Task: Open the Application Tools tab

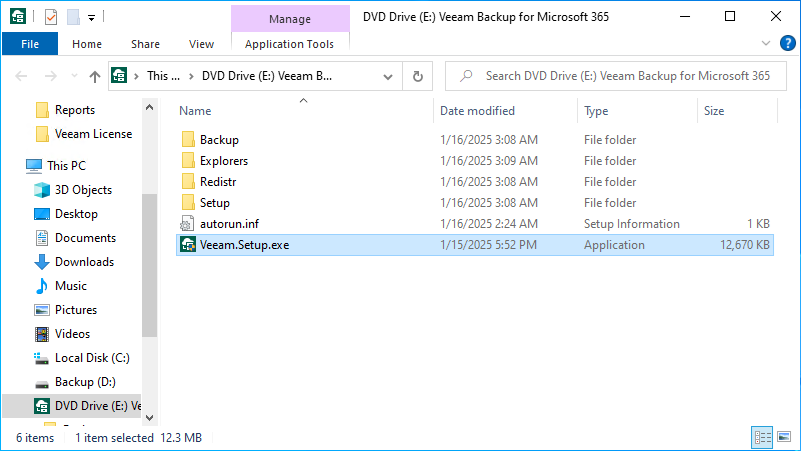Action: [290, 44]
